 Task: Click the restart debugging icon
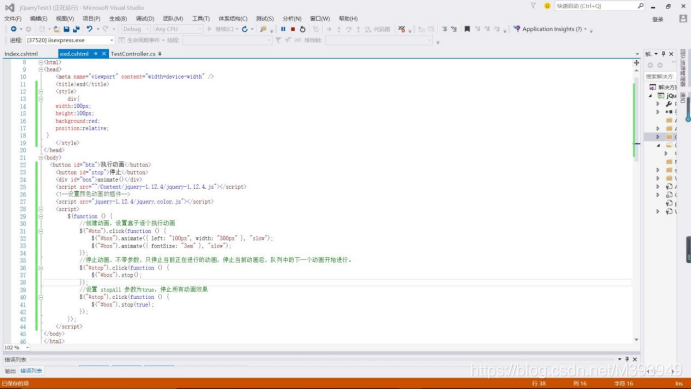click(303, 29)
